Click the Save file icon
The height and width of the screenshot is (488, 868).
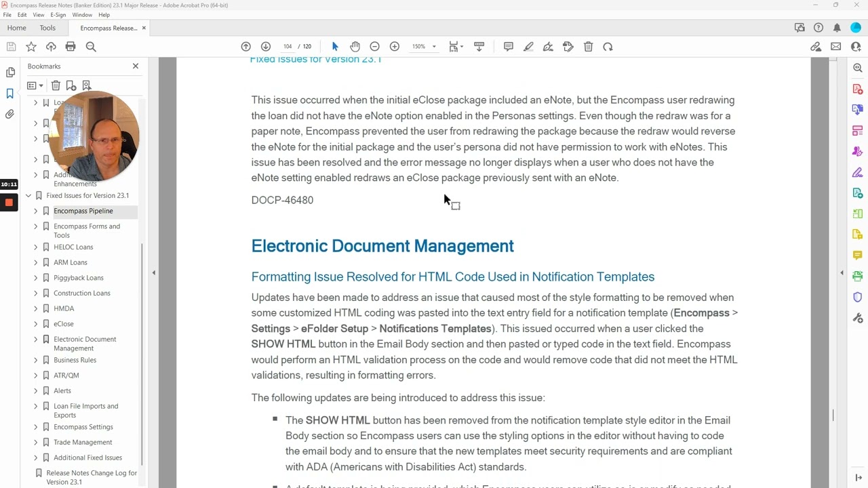(x=11, y=47)
